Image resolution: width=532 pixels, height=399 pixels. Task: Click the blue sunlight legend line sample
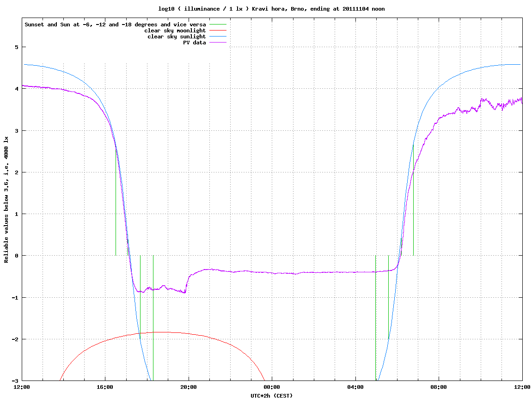tap(218, 37)
